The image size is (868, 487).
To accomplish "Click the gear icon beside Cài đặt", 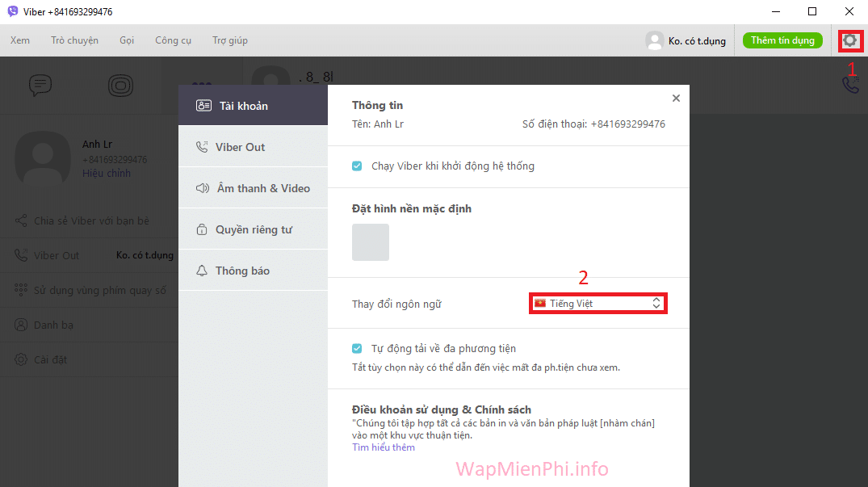I will coord(21,359).
